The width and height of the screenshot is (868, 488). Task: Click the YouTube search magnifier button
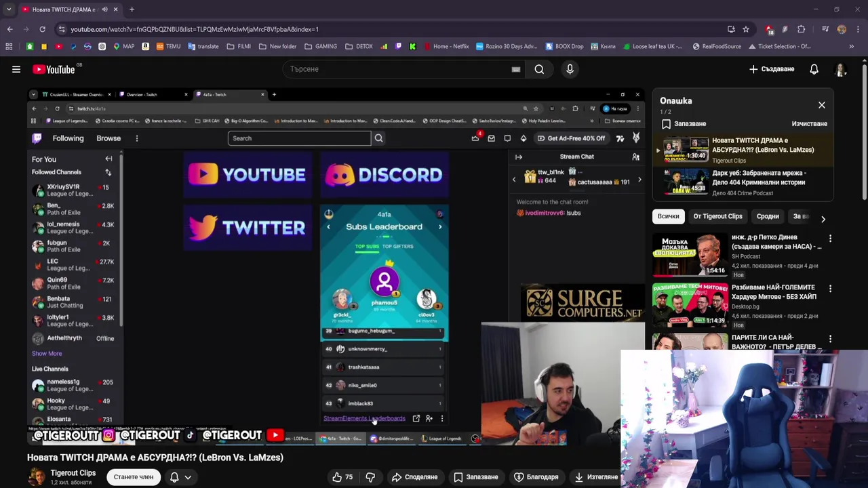click(x=539, y=69)
